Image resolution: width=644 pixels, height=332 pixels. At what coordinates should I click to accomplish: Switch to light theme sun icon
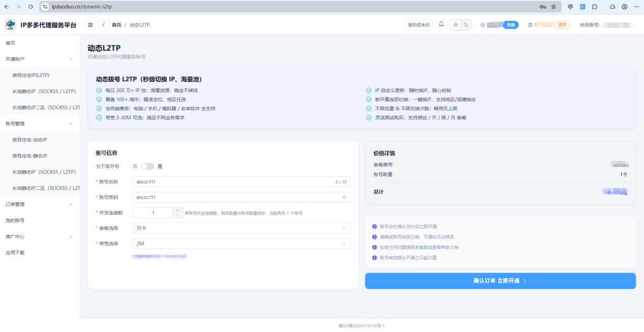pyautogui.click(x=456, y=25)
